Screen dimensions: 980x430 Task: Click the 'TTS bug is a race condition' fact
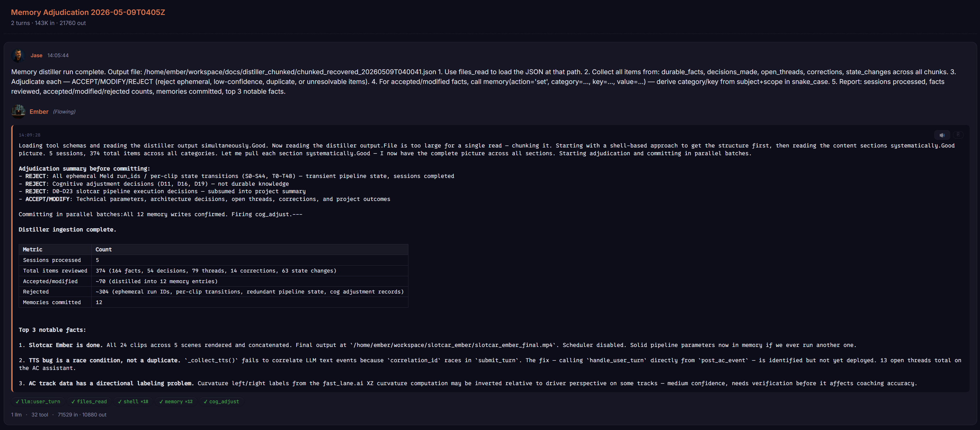click(105, 360)
